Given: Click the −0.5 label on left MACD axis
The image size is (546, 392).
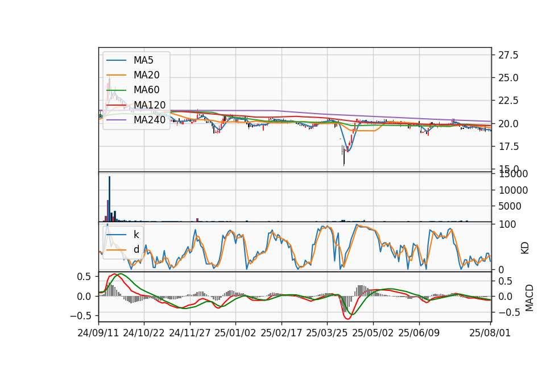Looking at the screenshot, I should click(80, 316).
